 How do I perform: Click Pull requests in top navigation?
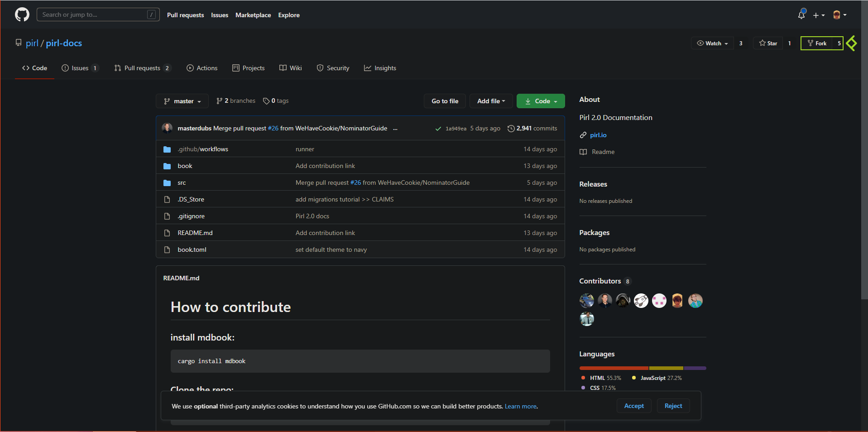click(185, 15)
